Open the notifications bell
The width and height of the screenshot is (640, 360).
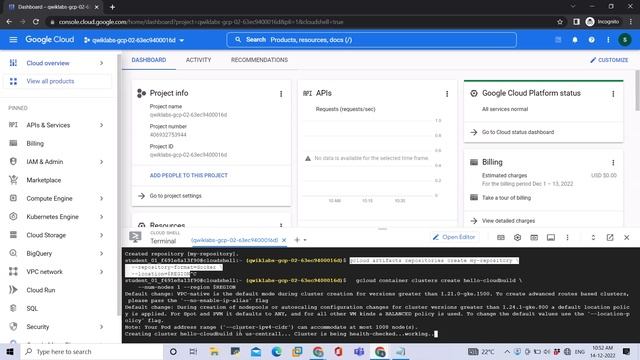[575, 40]
